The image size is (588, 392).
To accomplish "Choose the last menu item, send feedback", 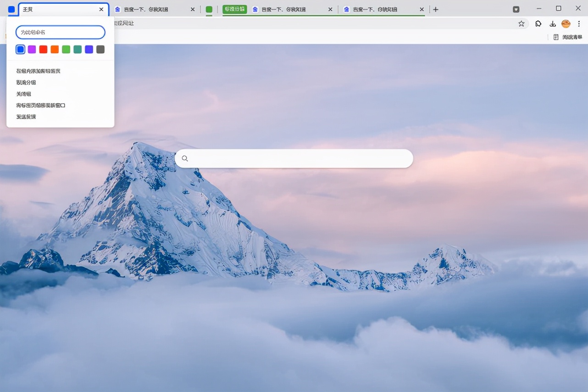I will point(61,117).
